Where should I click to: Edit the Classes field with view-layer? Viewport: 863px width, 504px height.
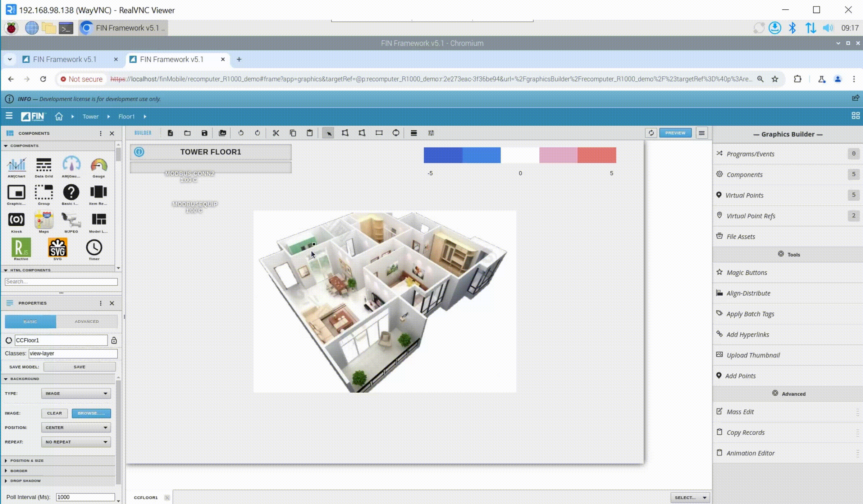coord(73,353)
